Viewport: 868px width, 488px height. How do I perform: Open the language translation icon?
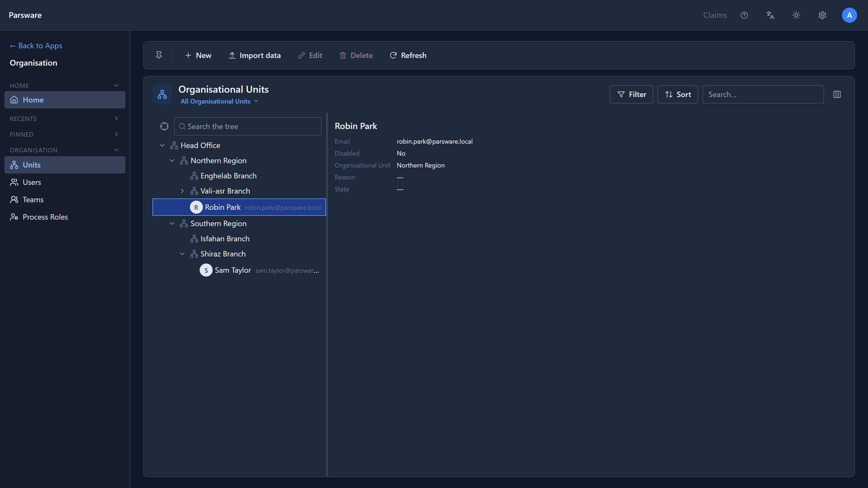pyautogui.click(x=770, y=15)
